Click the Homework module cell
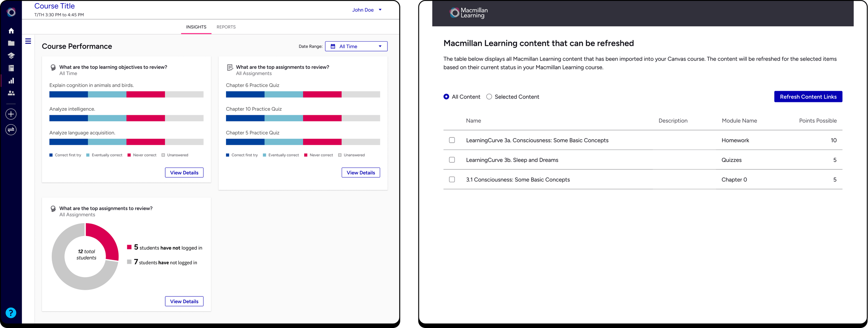This screenshot has width=868, height=328. (735, 140)
